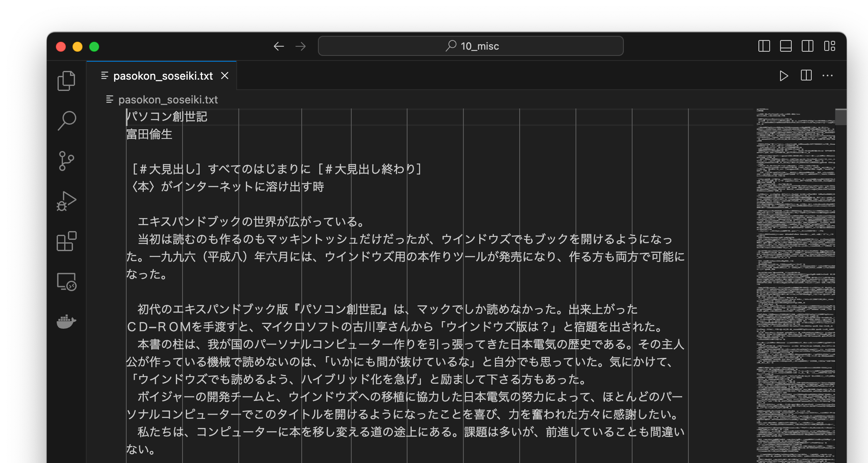Open the Search view in activity bar
Viewport: 868px width, 463px height.
(66, 121)
